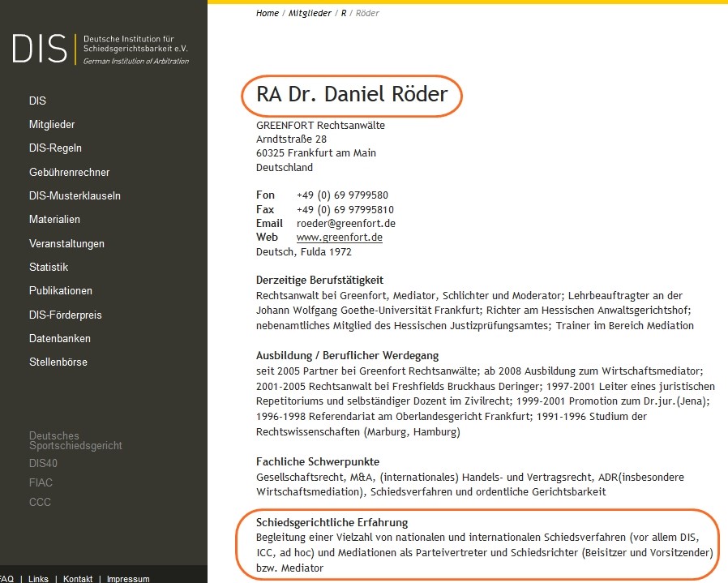Open the Stellenbörse job board
The image size is (728, 583).
(58, 362)
